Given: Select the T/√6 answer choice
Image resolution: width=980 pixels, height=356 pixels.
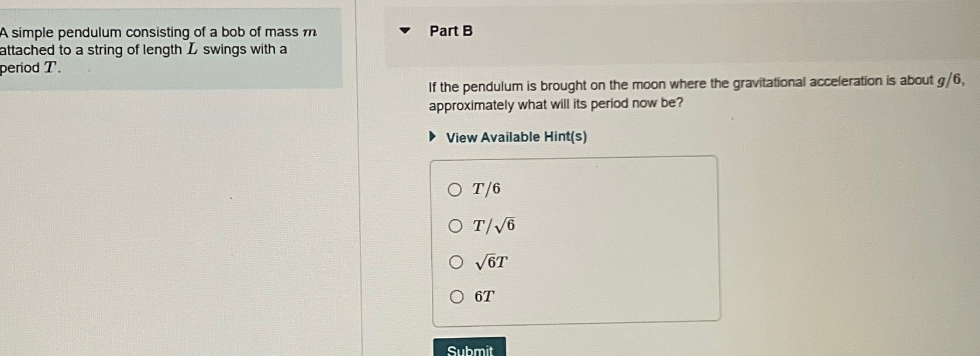Looking at the screenshot, I should pyautogui.click(x=456, y=225).
